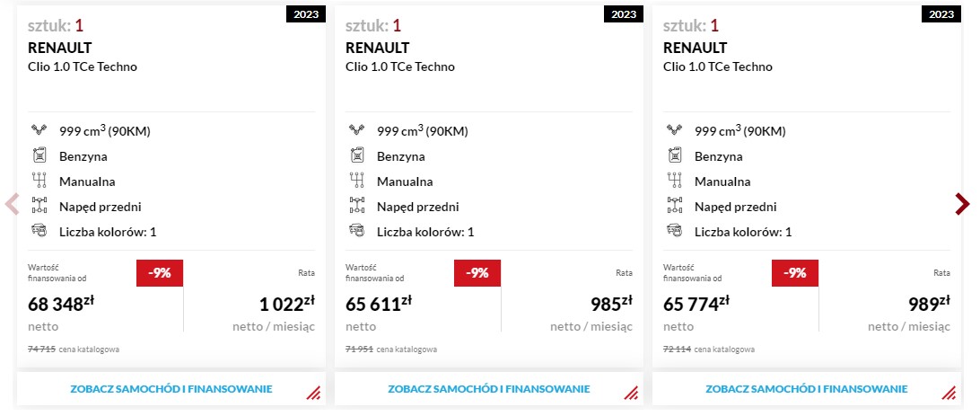Click engine icon in the 65 774 zł card

(x=674, y=130)
